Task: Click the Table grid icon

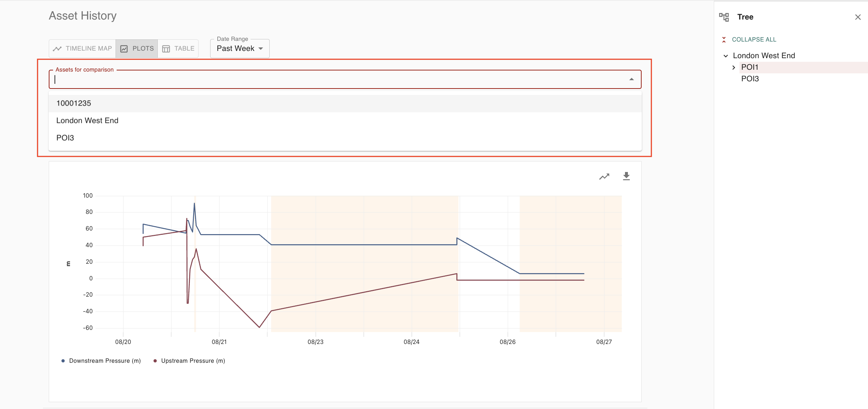Action: coord(166,49)
